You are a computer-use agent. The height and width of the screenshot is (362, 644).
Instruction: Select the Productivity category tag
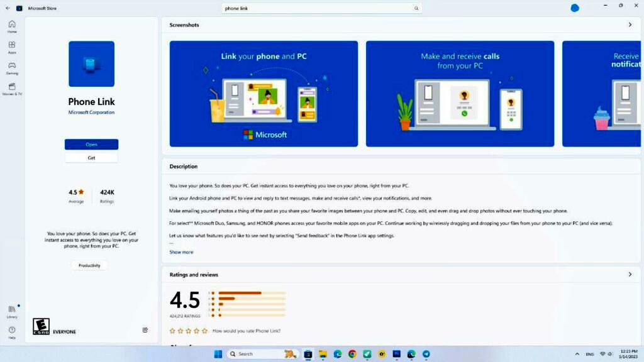89,265
